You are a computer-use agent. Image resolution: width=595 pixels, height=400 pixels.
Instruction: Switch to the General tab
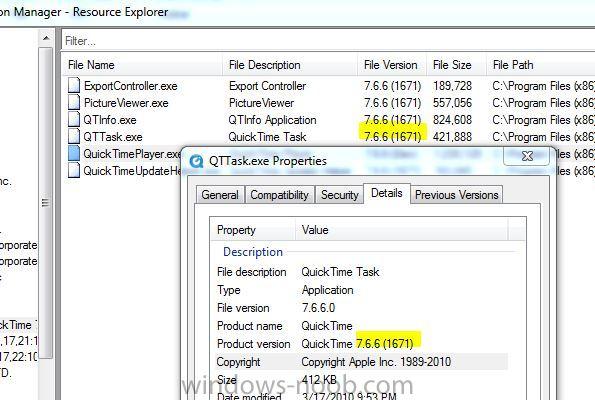point(220,195)
